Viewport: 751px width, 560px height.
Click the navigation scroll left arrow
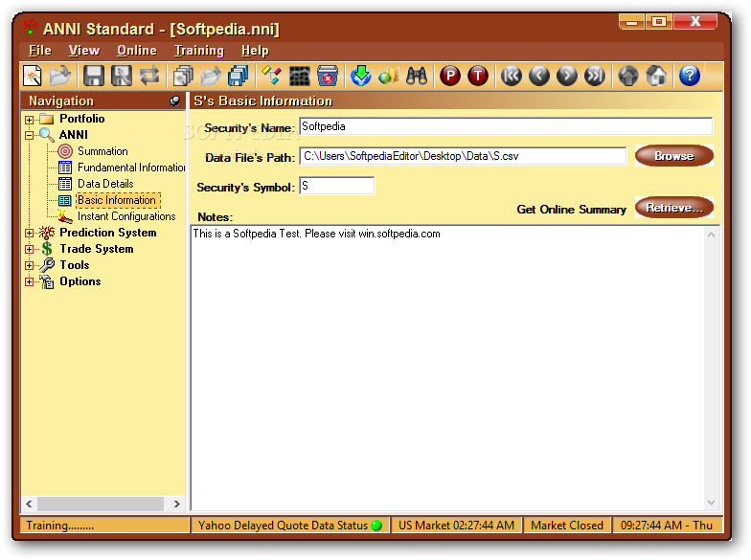[x=29, y=504]
